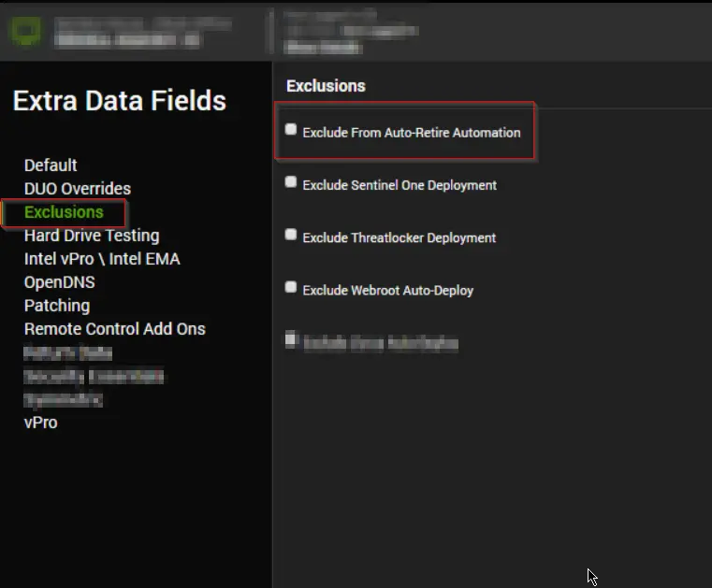Open the Default data fields section
Screen dimensions: 712x588
51,165
